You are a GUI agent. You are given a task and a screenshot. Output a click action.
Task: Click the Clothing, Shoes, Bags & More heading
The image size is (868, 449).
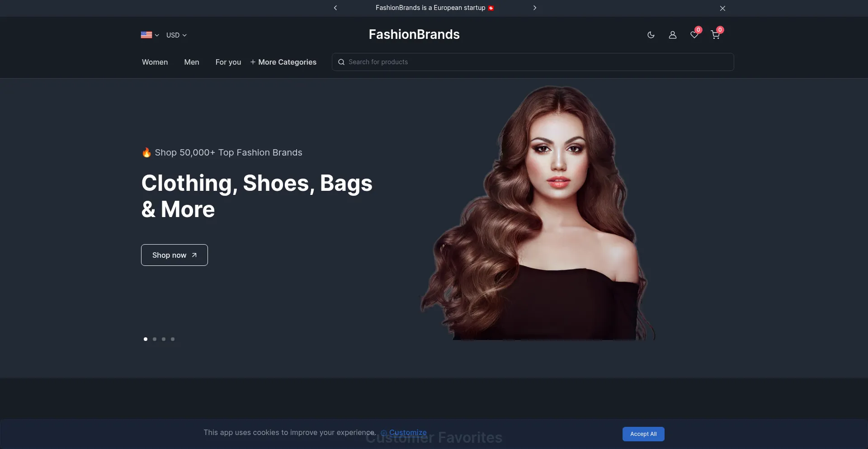(x=257, y=196)
